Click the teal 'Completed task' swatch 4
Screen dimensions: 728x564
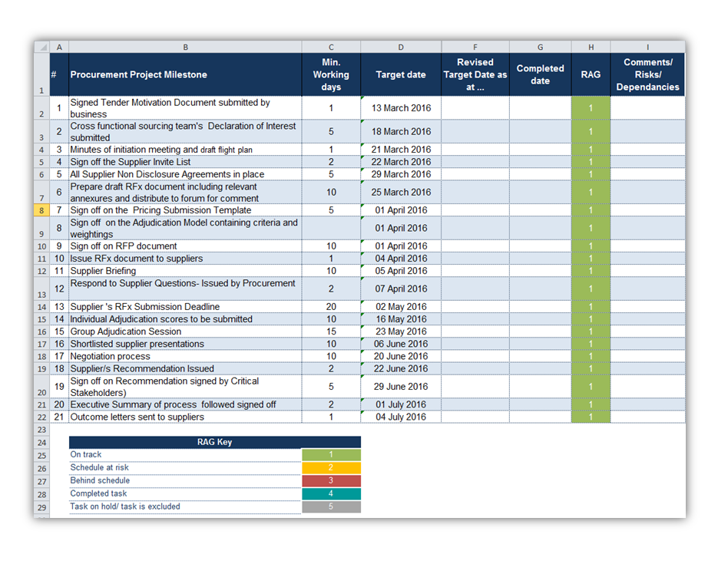[x=331, y=493]
